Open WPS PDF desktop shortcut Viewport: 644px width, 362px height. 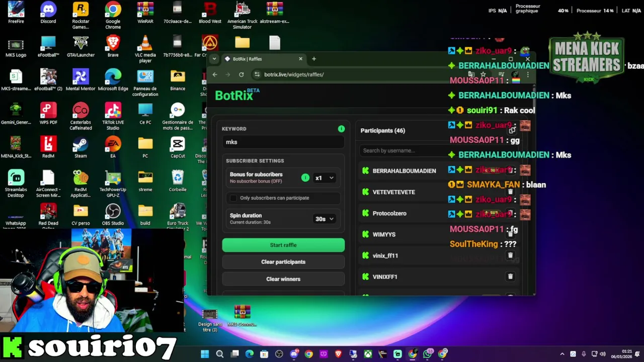tap(48, 114)
